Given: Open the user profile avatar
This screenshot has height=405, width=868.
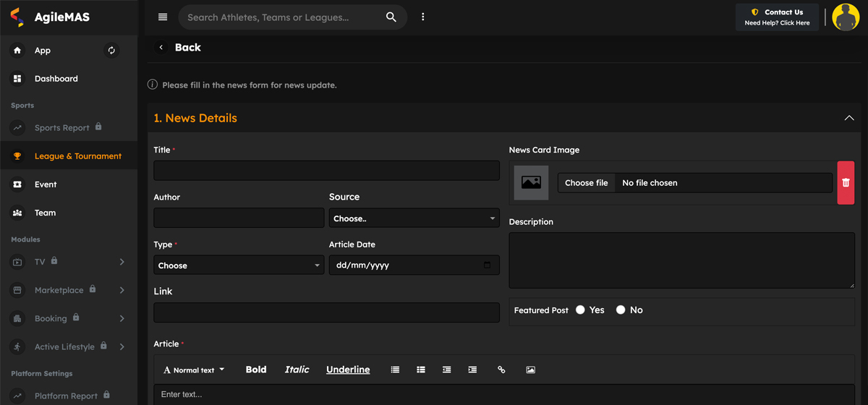Looking at the screenshot, I should click(x=845, y=17).
